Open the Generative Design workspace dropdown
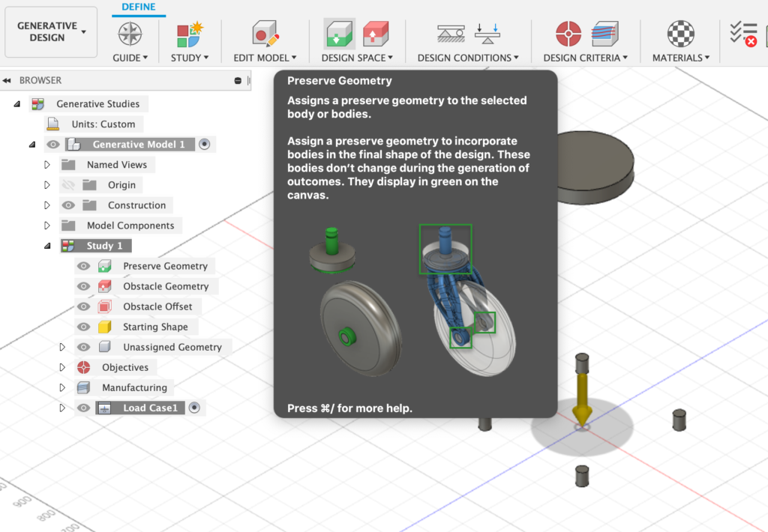This screenshot has width=768, height=532. [51, 31]
